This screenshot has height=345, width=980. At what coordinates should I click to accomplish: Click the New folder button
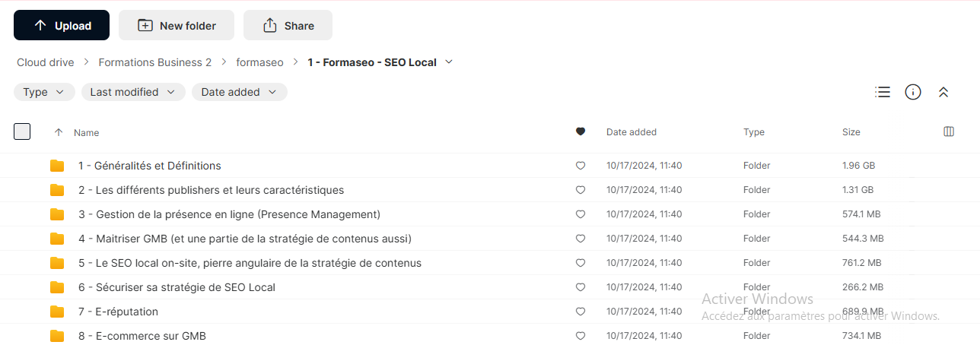(177, 25)
